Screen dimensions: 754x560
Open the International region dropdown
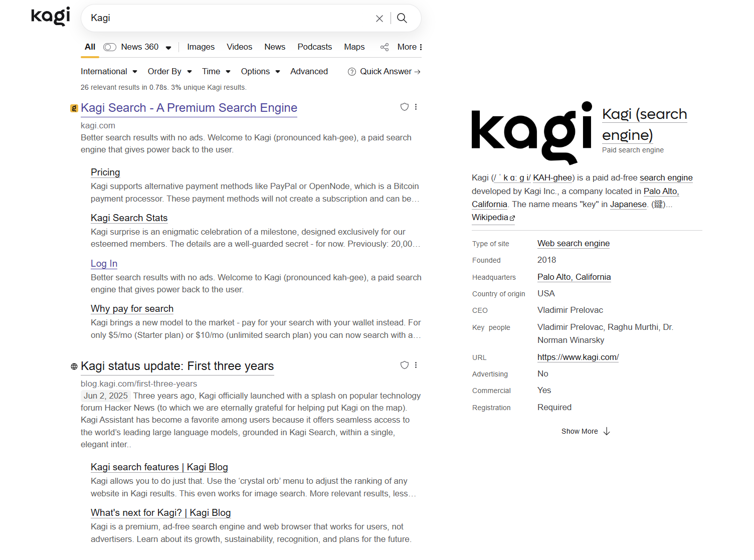(x=109, y=72)
